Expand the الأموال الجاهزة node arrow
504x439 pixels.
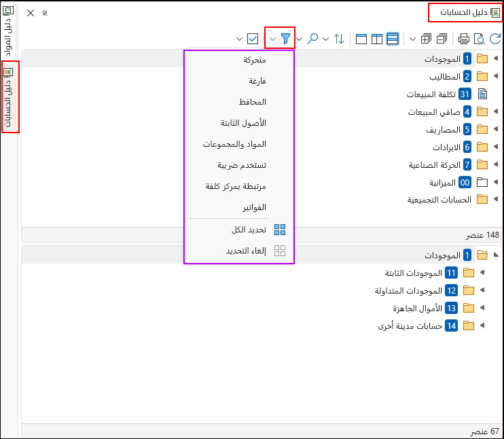coord(482,308)
